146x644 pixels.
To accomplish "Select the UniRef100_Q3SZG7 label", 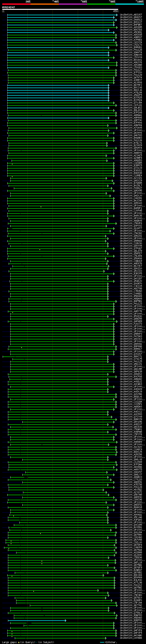I will point(131,354).
